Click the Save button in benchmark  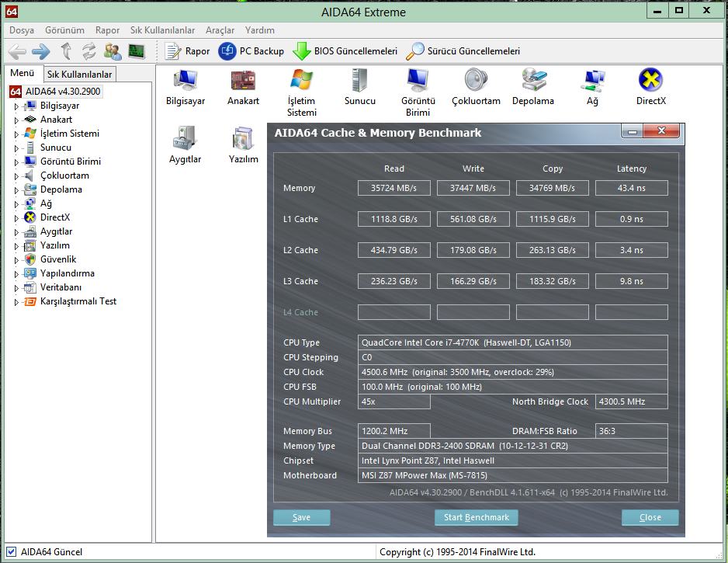(301, 517)
